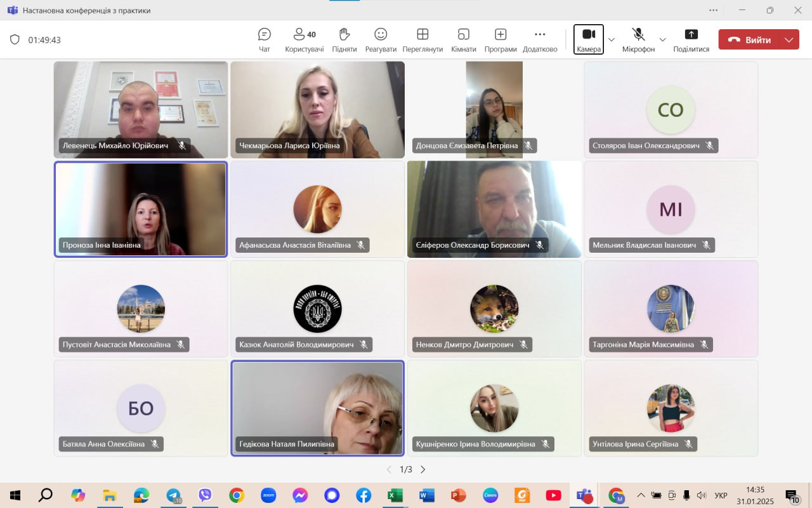This screenshot has width=812, height=508.
Task: Expand camera options arrow
Action: (x=612, y=39)
